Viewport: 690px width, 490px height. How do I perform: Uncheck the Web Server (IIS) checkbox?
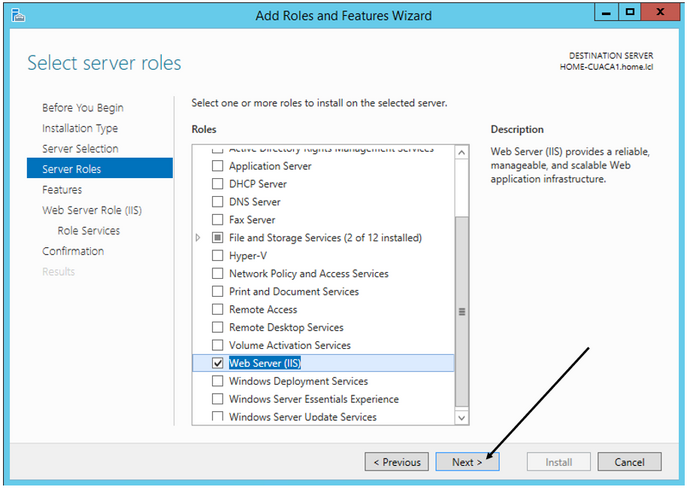coord(217,363)
